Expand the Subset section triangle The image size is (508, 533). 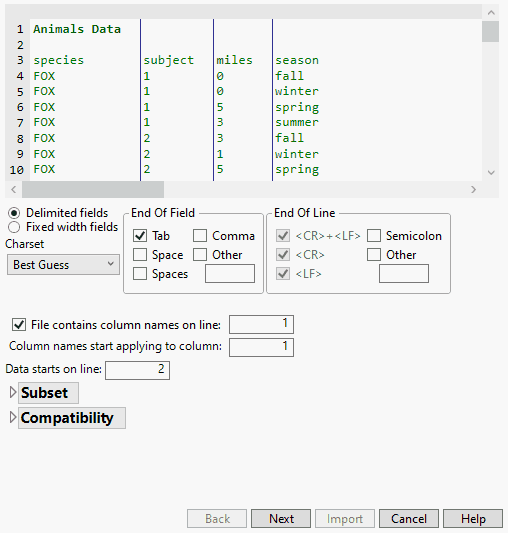click(x=13, y=392)
